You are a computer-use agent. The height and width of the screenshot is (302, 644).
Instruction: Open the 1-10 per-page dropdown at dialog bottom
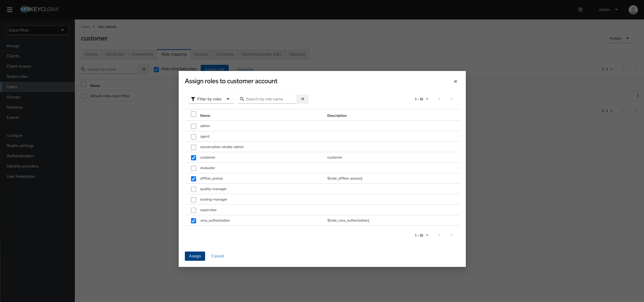[x=421, y=235]
